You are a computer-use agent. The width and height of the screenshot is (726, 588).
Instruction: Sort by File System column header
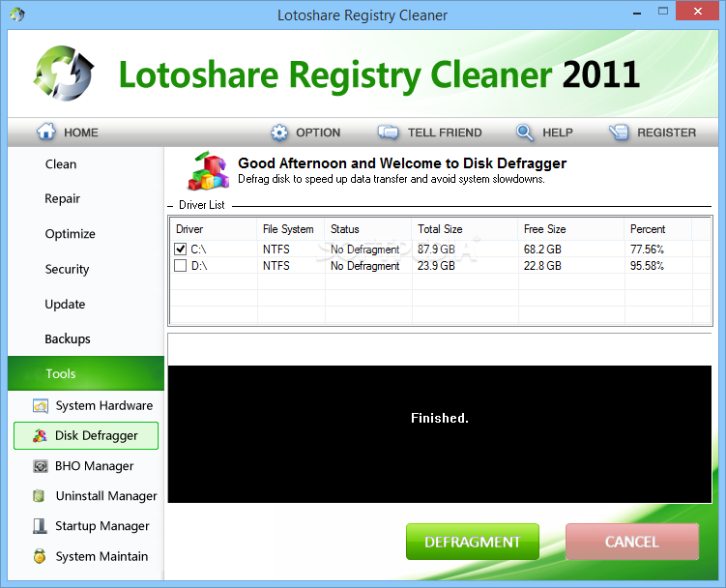point(290,229)
